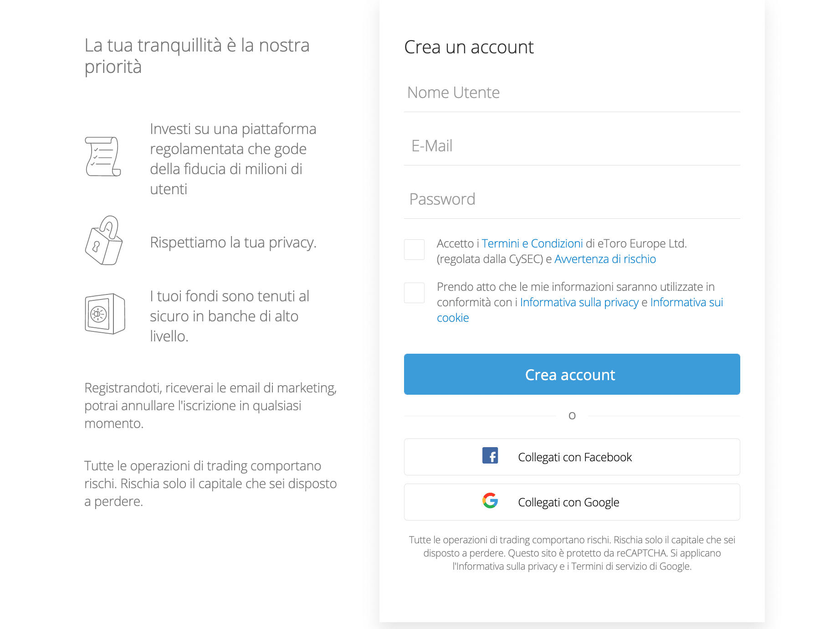This screenshot has width=840, height=629.
Task: Open the Informativa sulla privacy link
Action: 579,302
